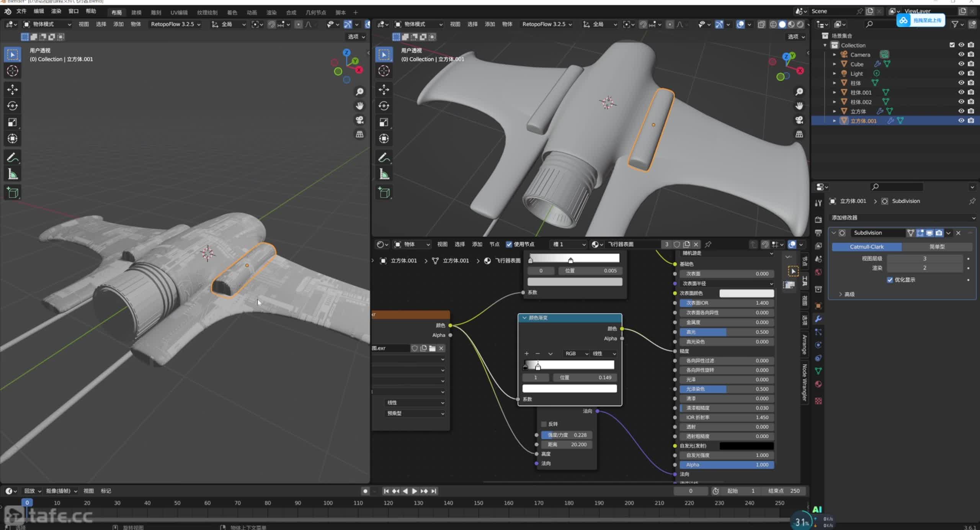Jump to timeline end frame button
980x530 pixels.
tap(434, 491)
